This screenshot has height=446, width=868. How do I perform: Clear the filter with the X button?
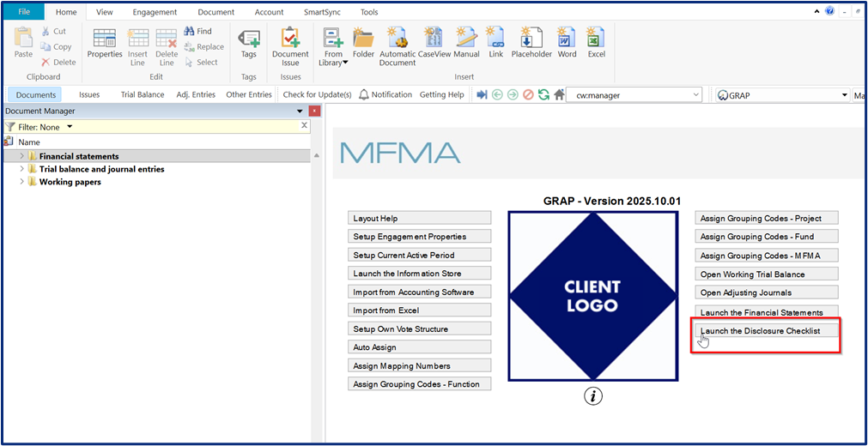(x=303, y=126)
